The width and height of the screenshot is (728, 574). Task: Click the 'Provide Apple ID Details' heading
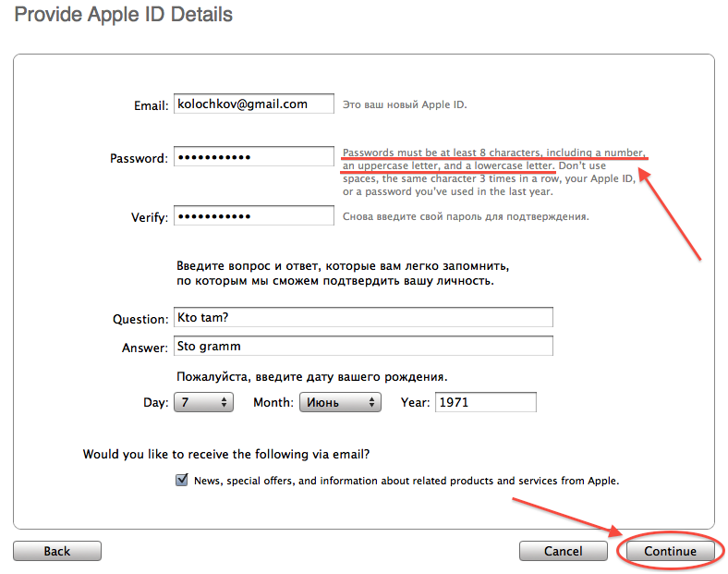pos(124,15)
